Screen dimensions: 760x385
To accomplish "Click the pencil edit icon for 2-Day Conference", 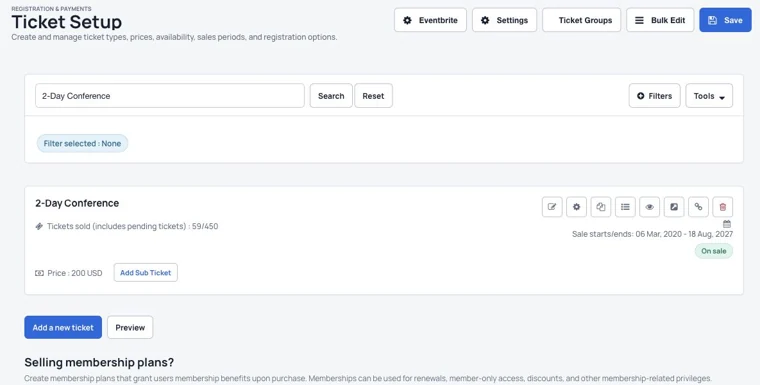I will [552, 207].
